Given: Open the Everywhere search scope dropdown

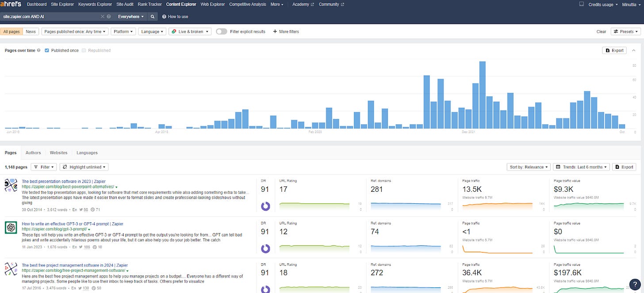Looking at the screenshot, I should click(x=131, y=16).
